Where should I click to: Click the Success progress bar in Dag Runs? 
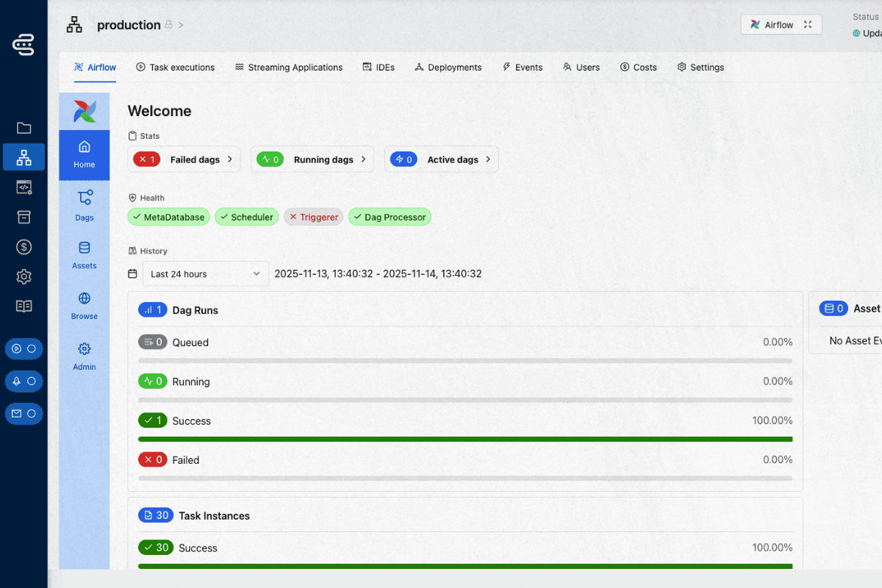465,439
